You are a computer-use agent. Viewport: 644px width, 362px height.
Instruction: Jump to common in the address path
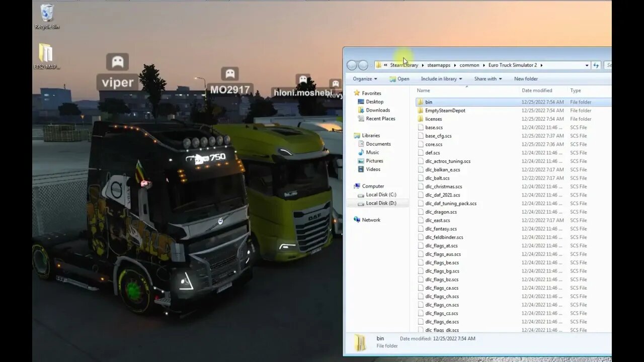pyautogui.click(x=469, y=65)
